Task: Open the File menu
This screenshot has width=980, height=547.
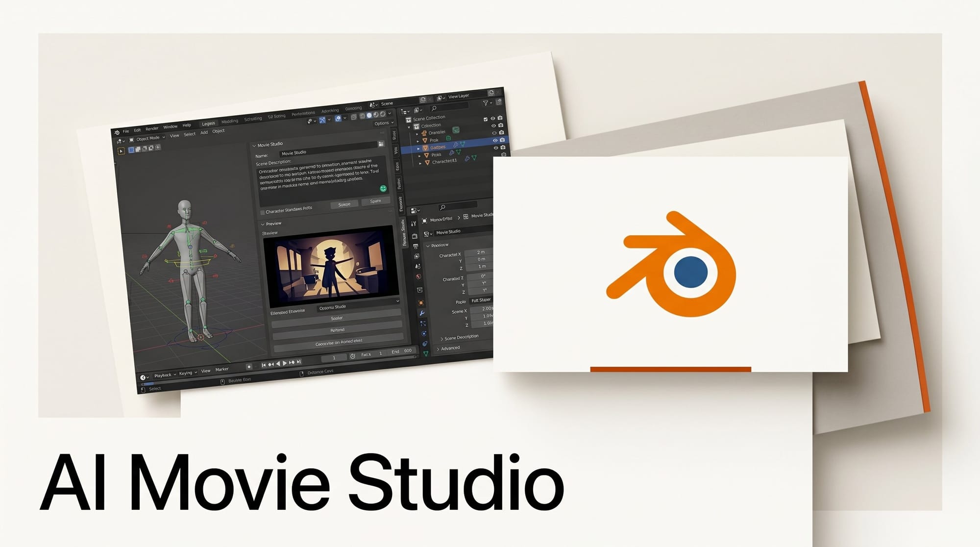Action: tap(126, 131)
